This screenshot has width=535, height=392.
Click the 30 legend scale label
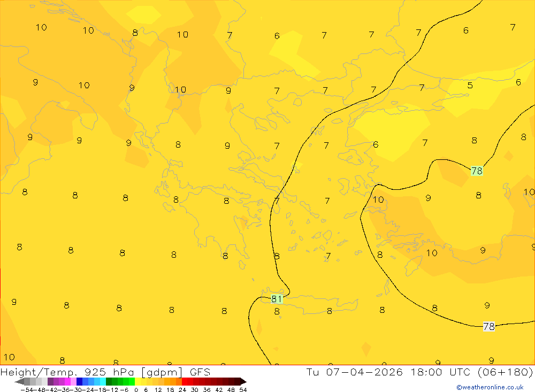tap(195, 390)
